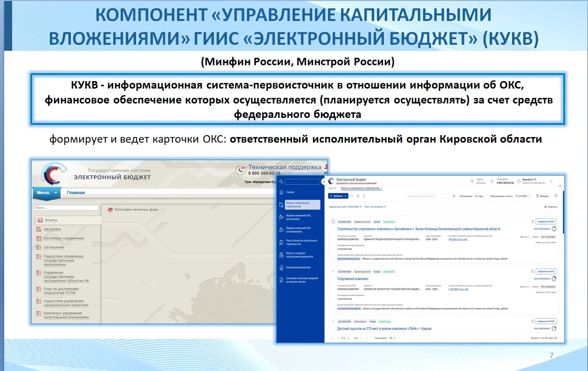
Task: Switch to the Главная tab in old interface
Action: pyautogui.click(x=76, y=192)
